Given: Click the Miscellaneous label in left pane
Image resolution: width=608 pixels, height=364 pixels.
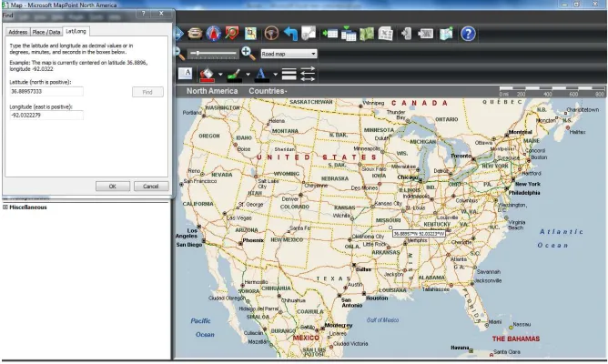Looking at the screenshot, I should tap(28, 207).
